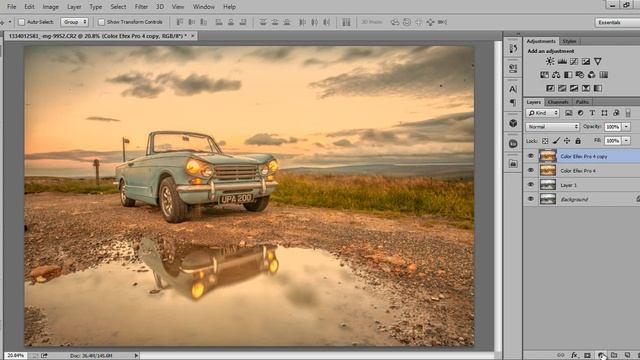Switch to the Styles tab
The width and height of the screenshot is (640, 360).
569,41
